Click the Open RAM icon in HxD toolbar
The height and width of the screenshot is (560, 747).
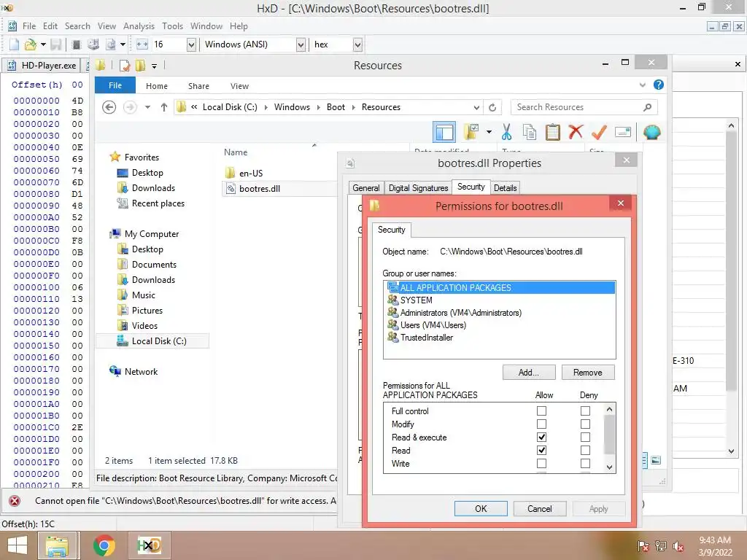point(76,44)
